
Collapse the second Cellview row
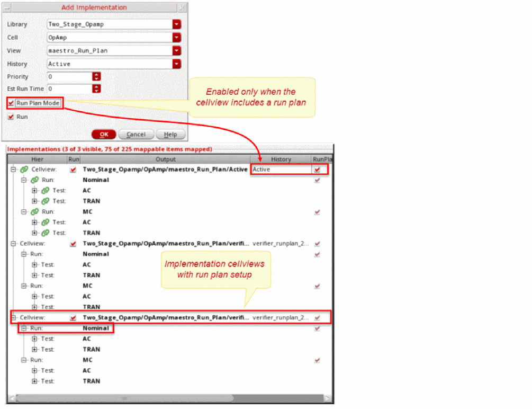13,244
